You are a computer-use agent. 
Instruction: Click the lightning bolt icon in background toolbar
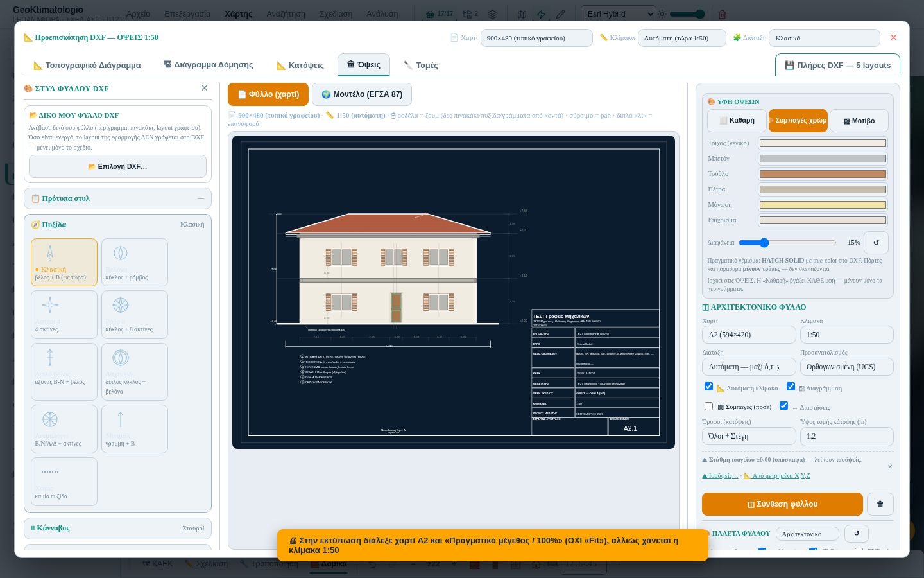pyautogui.click(x=541, y=14)
